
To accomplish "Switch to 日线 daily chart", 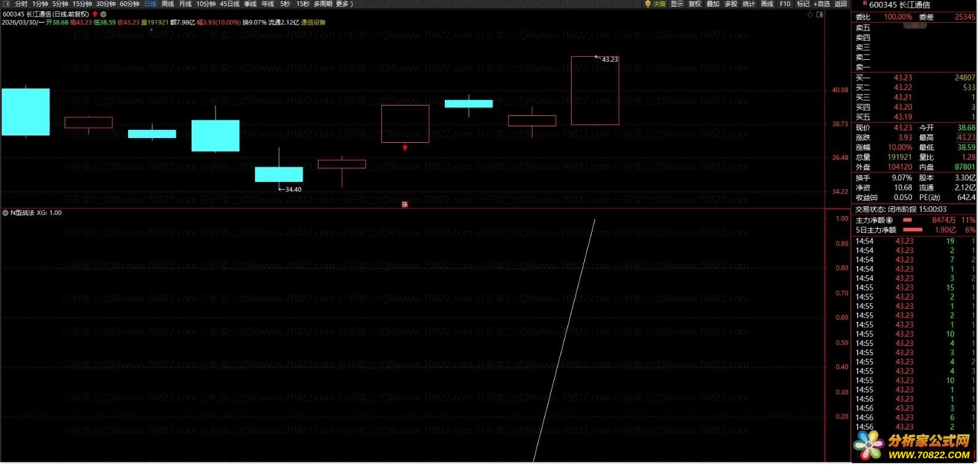I will (150, 4).
